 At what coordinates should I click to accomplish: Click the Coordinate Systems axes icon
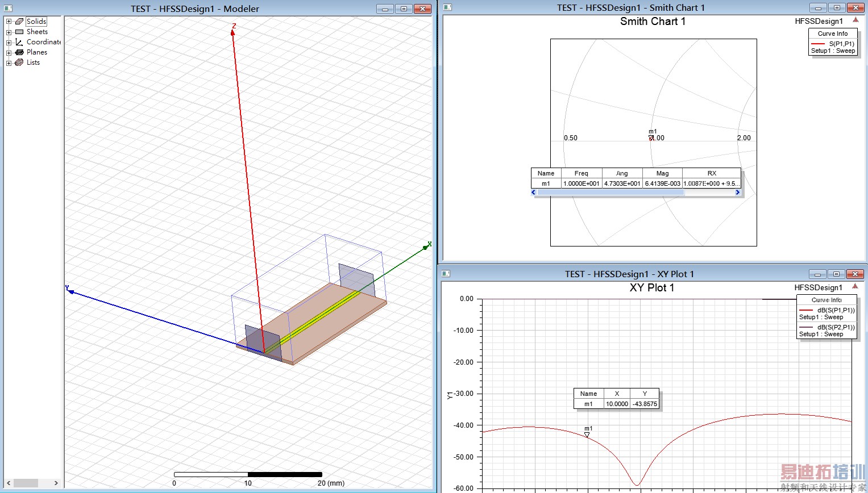[x=19, y=42]
